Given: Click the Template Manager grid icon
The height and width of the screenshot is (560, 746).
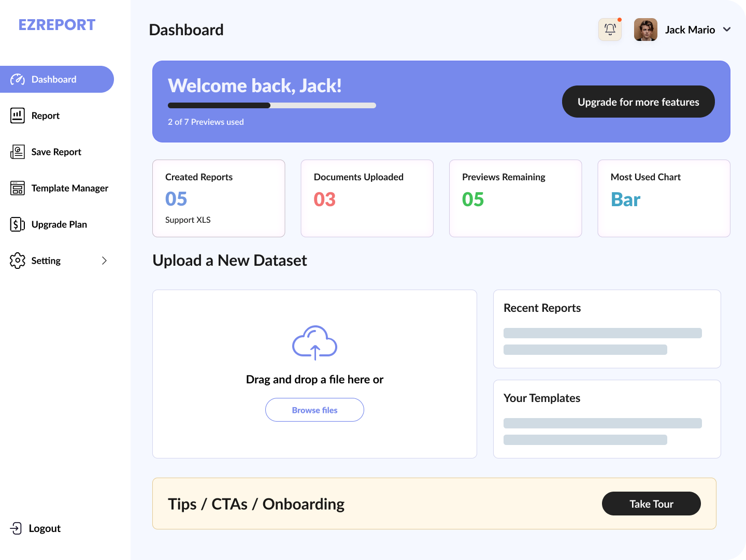Looking at the screenshot, I should tap(17, 188).
